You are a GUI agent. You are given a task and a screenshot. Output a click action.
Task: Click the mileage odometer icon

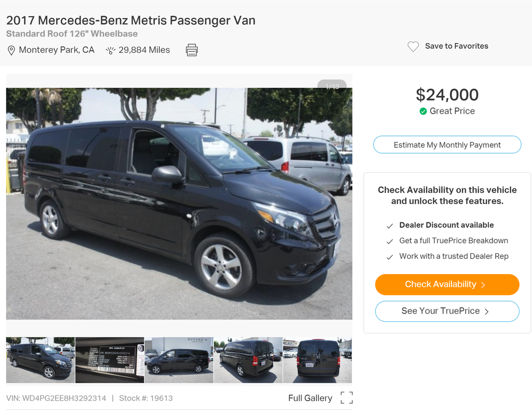point(110,50)
